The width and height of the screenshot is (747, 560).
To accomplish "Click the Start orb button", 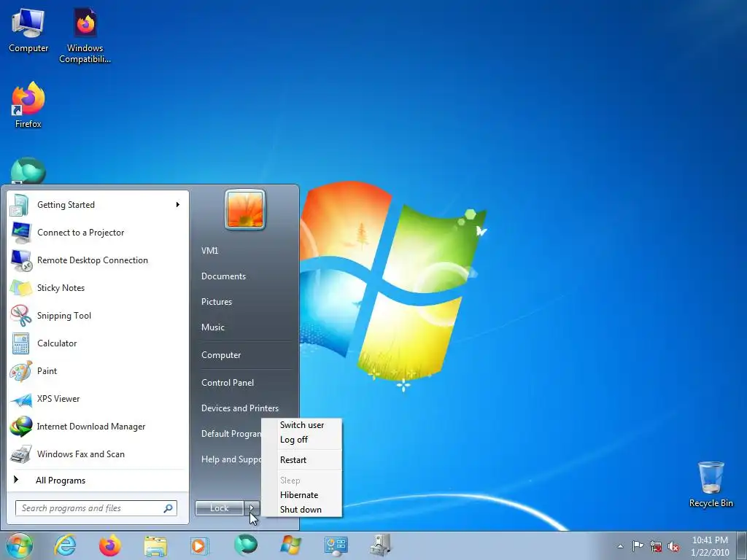I will click(x=19, y=545).
